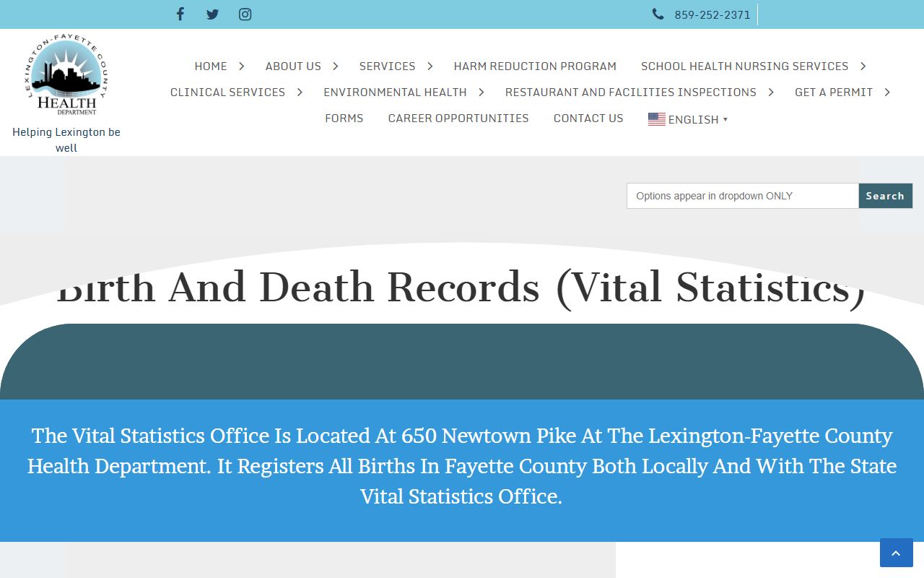Click the Search button
The width and height of the screenshot is (924, 578).
(x=885, y=196)
